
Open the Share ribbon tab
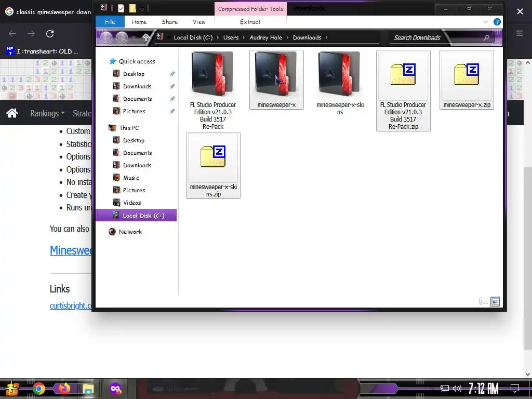(170, 22)
